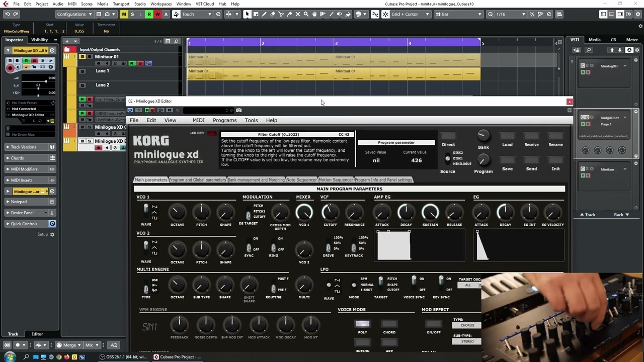Expand the Notepad inspector section
This screenshot has width=644, height=362.
[30, 202]
